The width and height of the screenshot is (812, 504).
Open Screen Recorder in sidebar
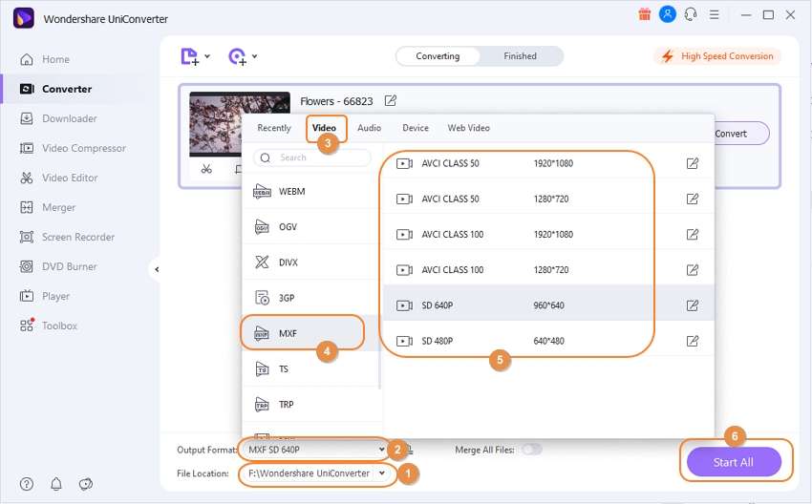pyautogui.click(x=67, y=237)
